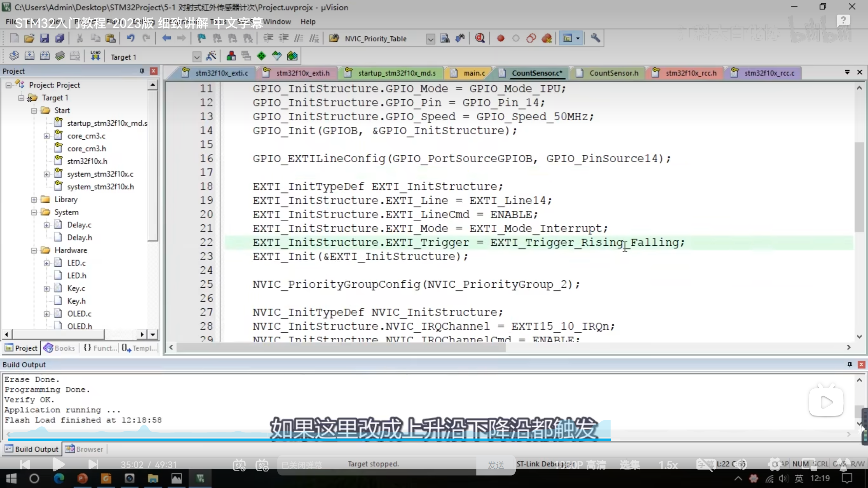The height and width of the screenshot is (488, 868).
Task: Click the Undo toolbar icon
Action: [131, 38]
